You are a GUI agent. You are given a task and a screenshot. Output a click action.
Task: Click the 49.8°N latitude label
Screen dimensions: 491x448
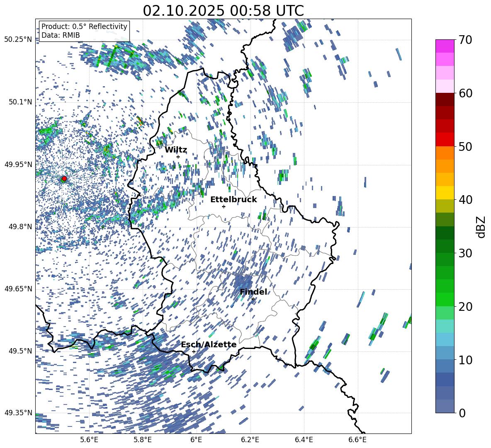pos(20,227)
